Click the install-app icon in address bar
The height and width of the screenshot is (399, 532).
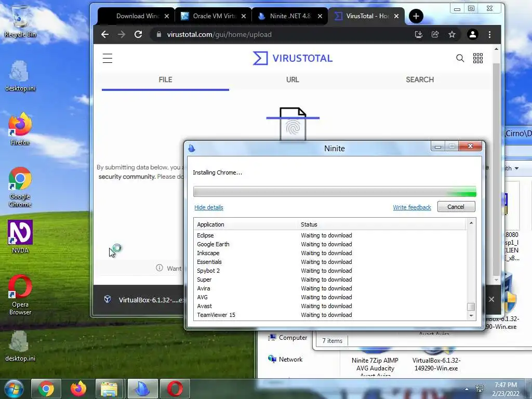point(419,34)
